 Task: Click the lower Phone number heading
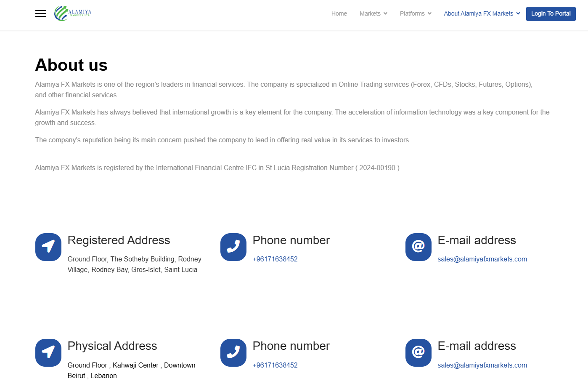coord(291,346)
